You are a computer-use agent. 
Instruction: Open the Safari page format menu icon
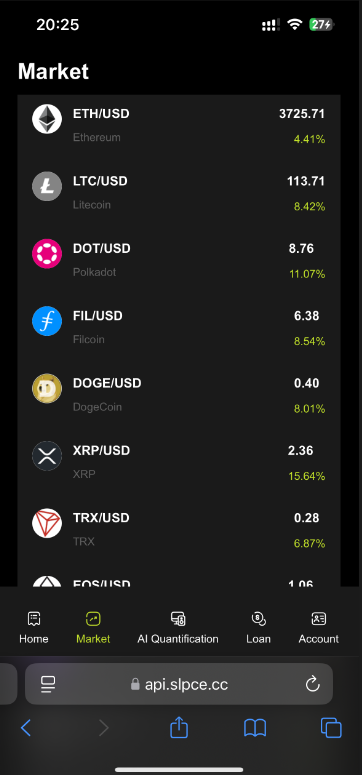coord(48,684)
